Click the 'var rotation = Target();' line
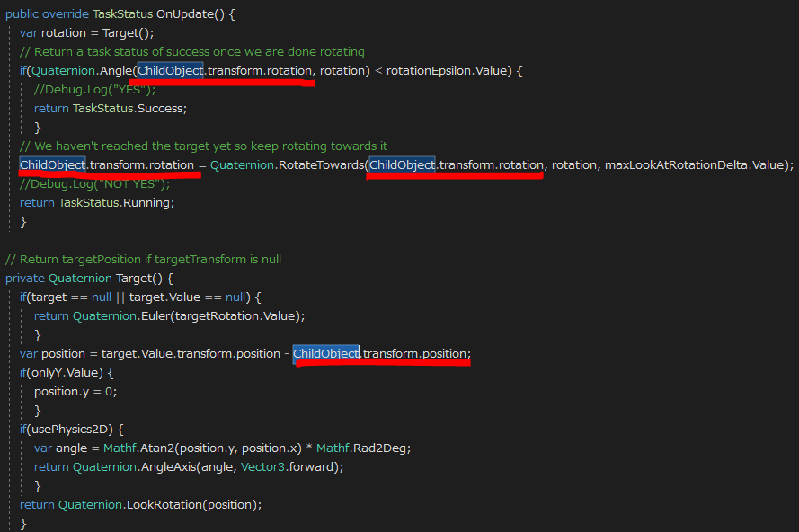 pyautogui.click(x=86, y=33)
